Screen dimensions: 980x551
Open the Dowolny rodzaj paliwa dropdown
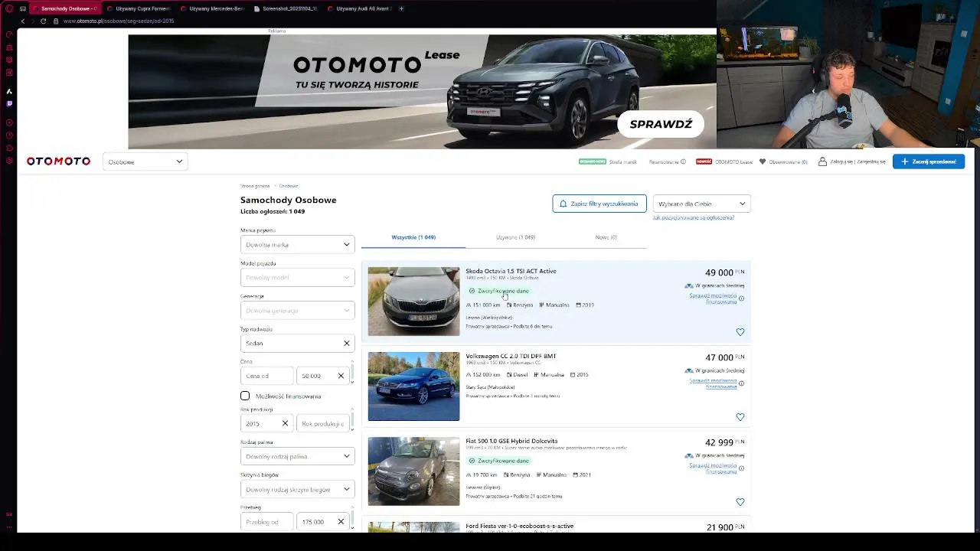[297, 456]
